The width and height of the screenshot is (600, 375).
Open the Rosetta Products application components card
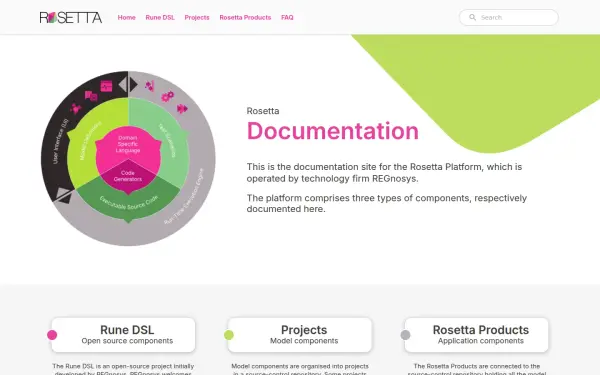pyautogui.click(x=476, y=335)
